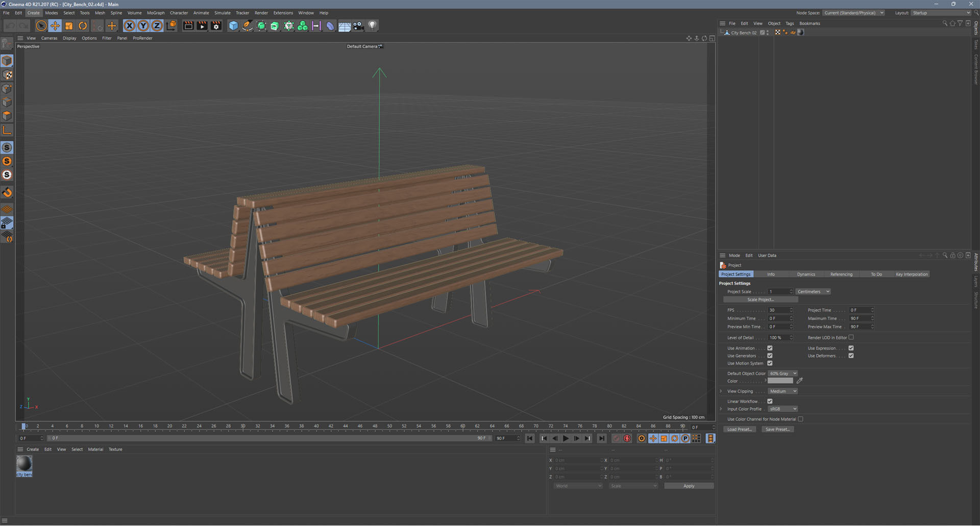Enable the Axis mode L-shaped icon
This screenshot has height=526, width=980.
(7, 130)
